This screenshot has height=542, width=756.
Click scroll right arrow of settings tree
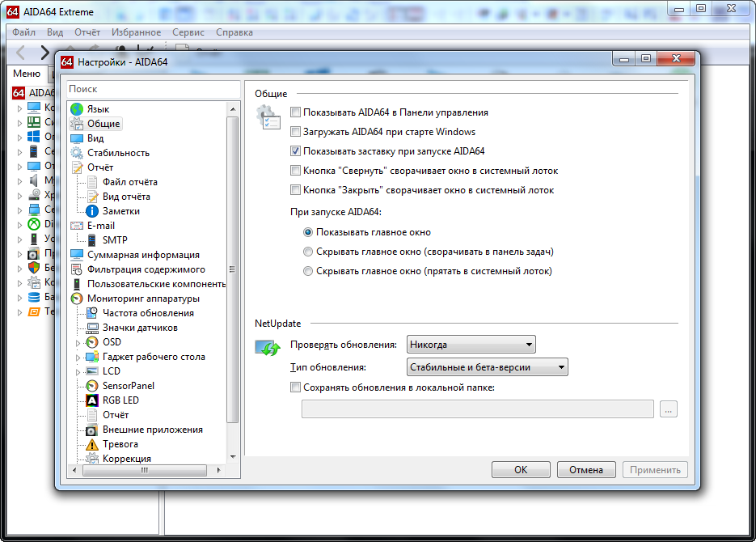pyautogui.click(x=218, y=470)
